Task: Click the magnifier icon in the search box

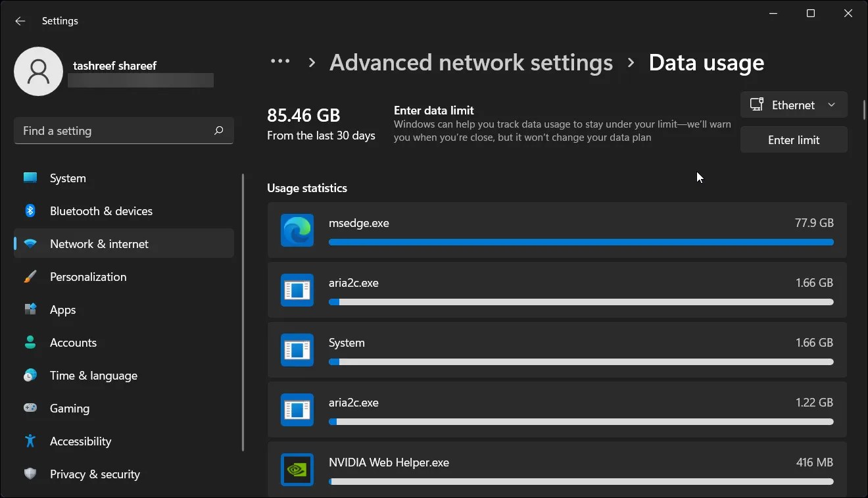Action: [218, 130]
